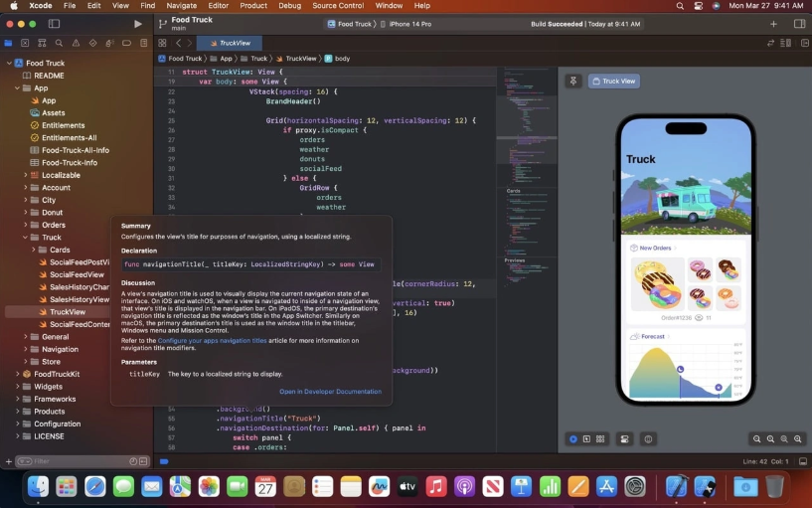Select the TruckView editor tab
The image size is (812, 509).
tap(230, 43)
